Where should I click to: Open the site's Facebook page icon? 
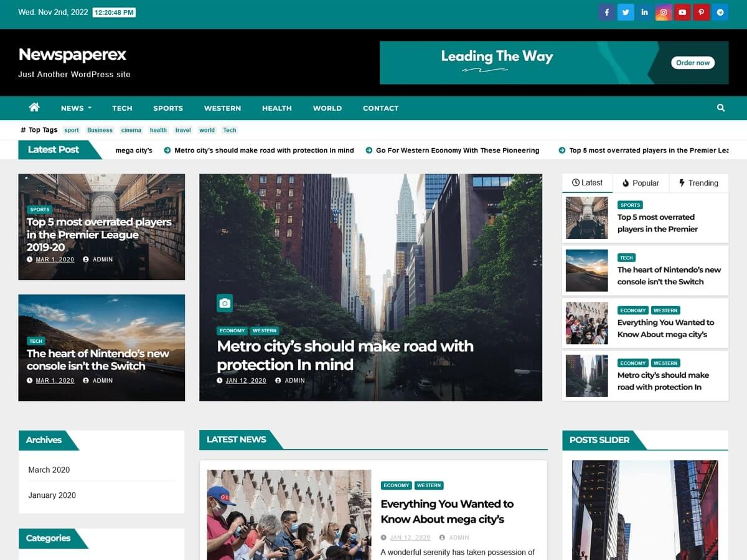pyautogui.click(x=606, y=12)
